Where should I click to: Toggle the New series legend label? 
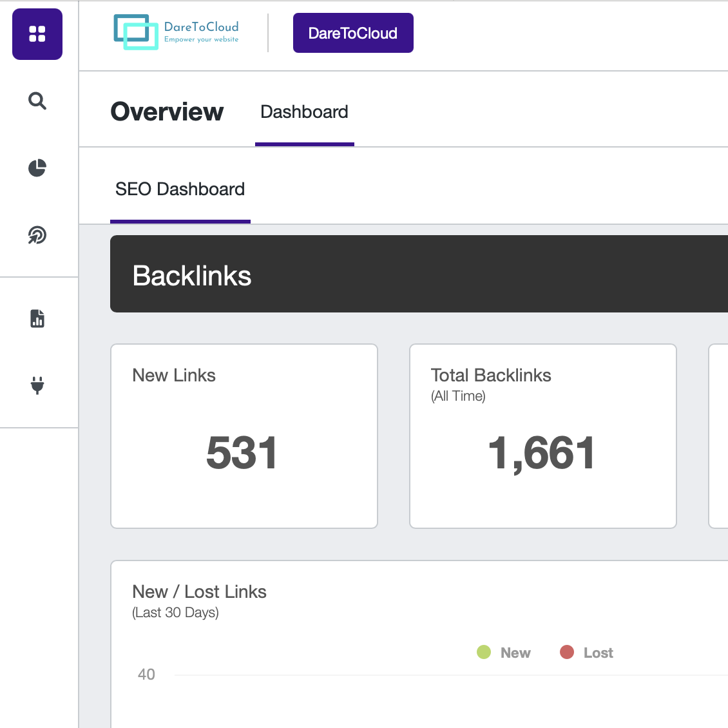coord(515,653)
